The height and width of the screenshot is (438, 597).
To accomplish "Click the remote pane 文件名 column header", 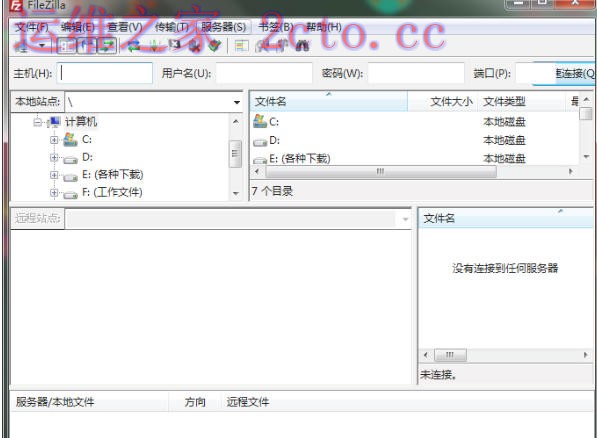I will (506, 219).
